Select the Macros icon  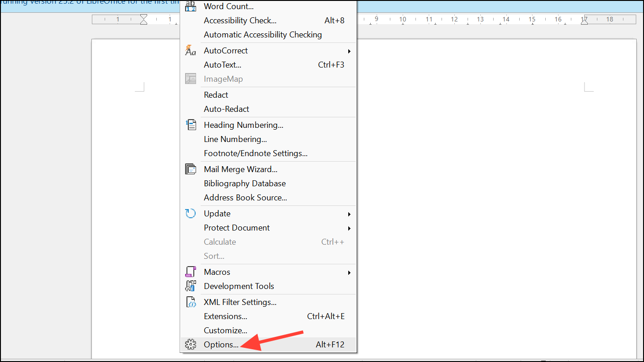(x=191, y=271)
